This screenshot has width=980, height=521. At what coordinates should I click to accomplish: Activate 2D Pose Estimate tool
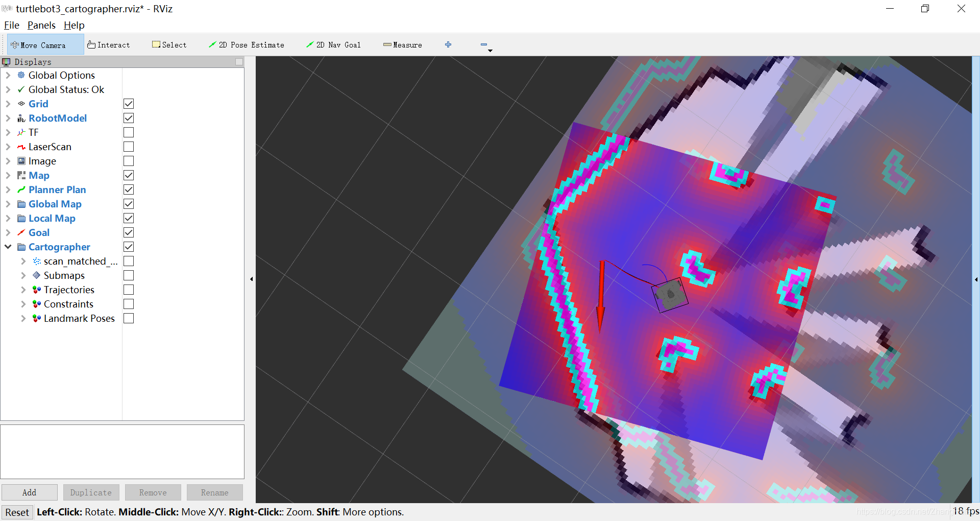pos(247,45)
